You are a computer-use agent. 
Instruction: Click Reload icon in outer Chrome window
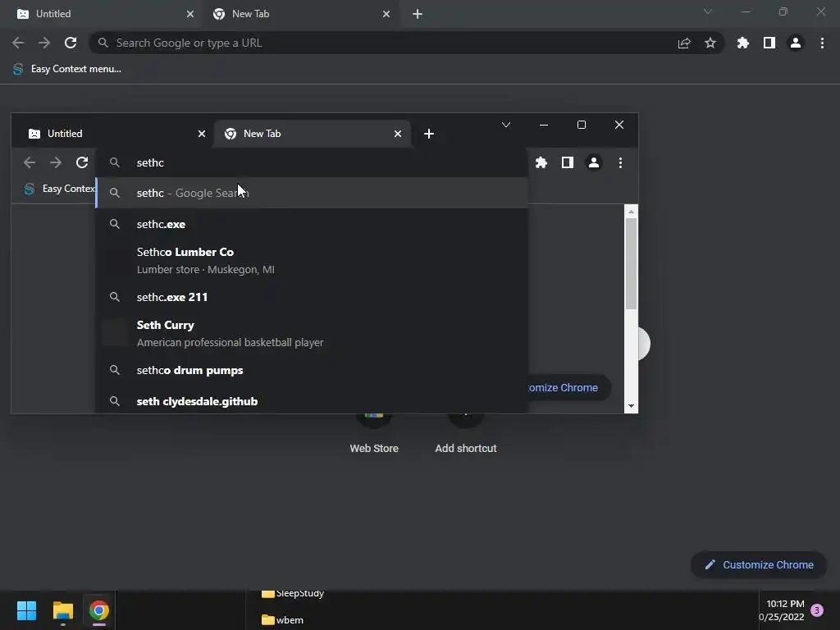pyautogui.click(x=71, y=43)
